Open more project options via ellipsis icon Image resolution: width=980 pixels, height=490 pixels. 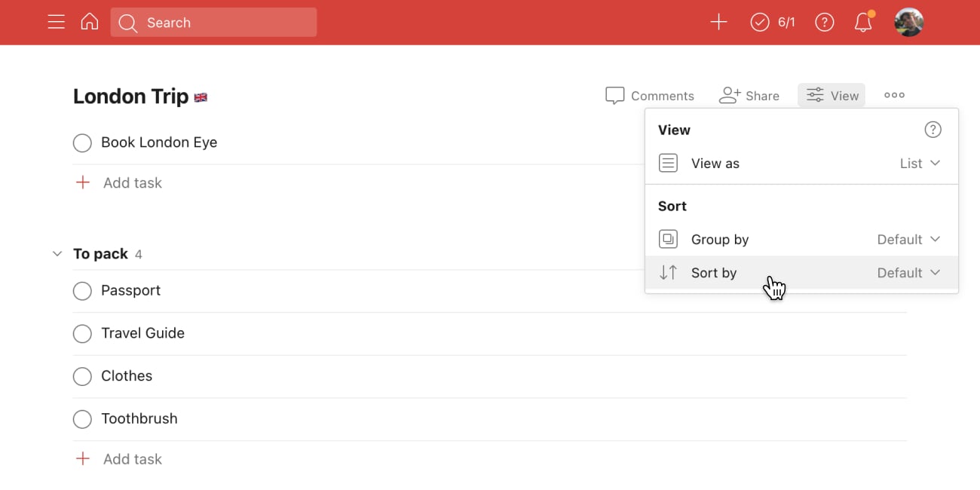coord(894,95)
